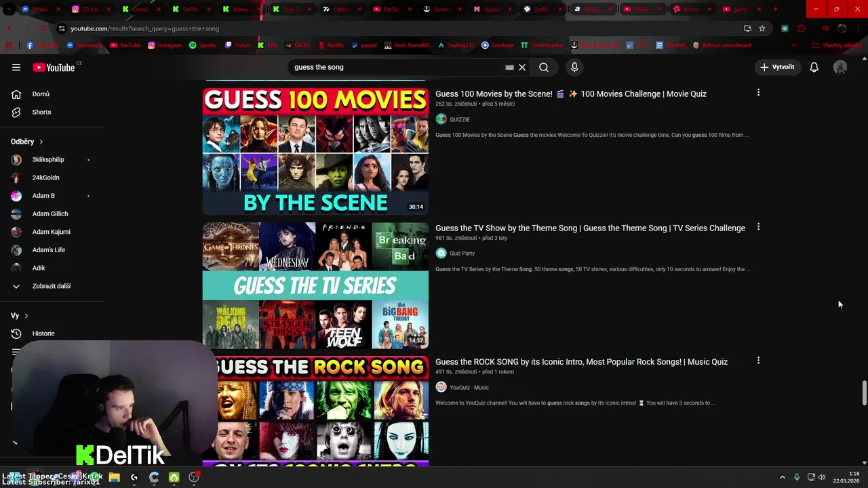Expand the Vy section chevron
The image size is (868, 488).
(26, 316)
